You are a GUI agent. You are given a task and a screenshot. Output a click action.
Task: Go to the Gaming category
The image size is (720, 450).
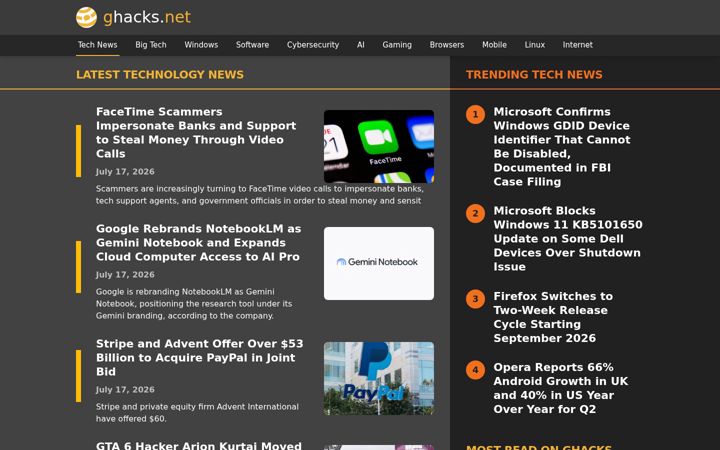click(397, 45)
